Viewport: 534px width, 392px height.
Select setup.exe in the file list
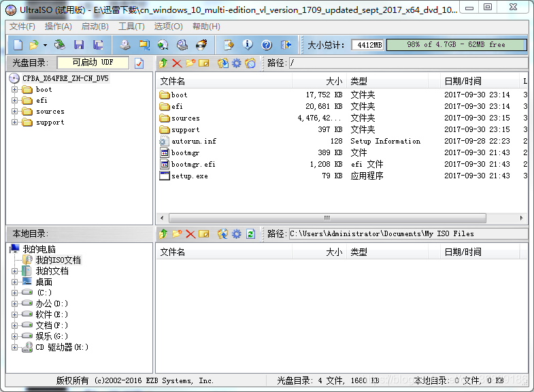pos(190,176)
